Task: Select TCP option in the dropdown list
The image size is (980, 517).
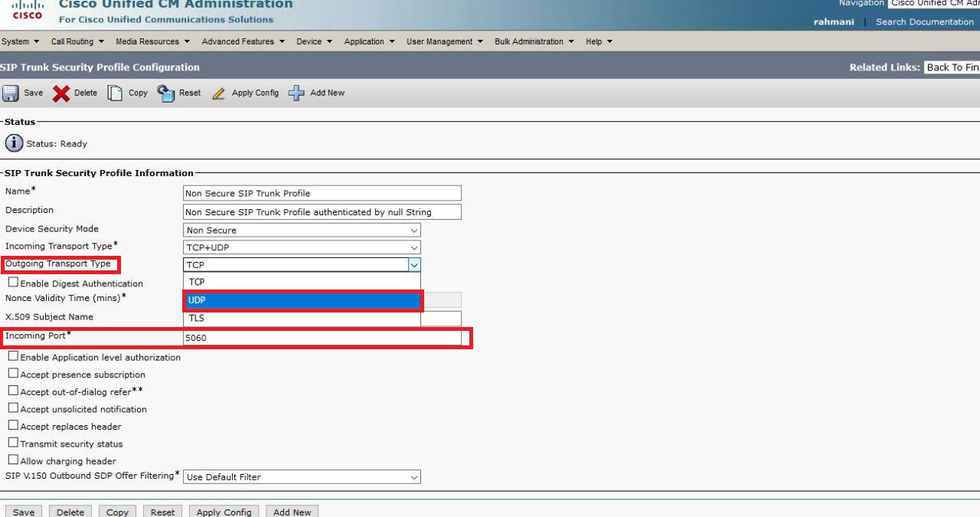Action: coord(302,282)
